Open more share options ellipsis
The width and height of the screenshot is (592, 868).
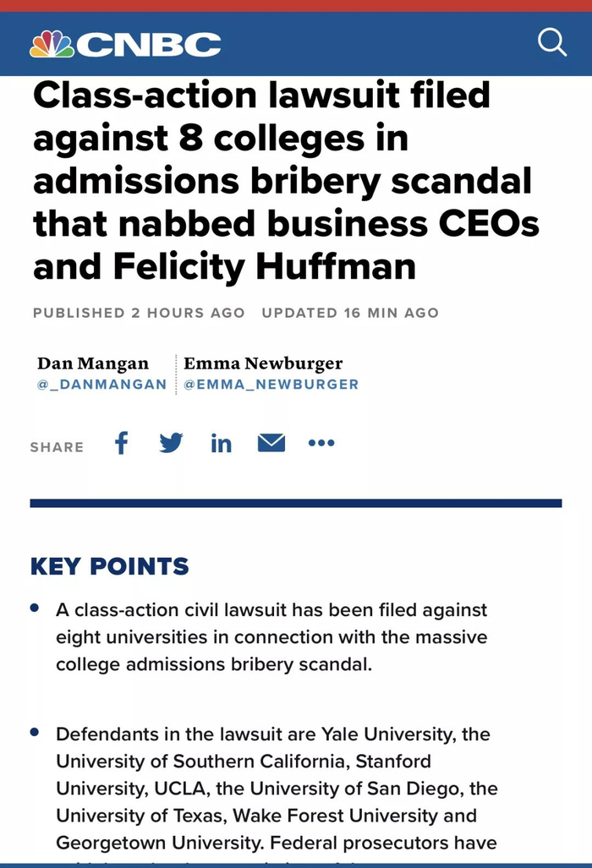click(321, 443)
